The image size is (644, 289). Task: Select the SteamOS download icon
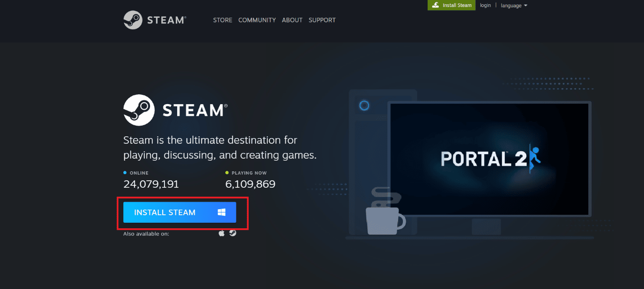tap(232, 233)
